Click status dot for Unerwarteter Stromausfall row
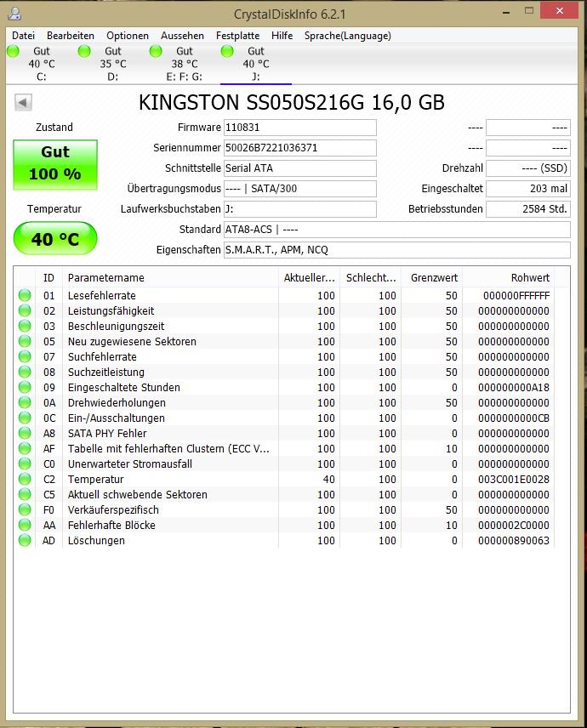Image resolution: width=587 pixels, height=728 pixels. coord(25,464)
